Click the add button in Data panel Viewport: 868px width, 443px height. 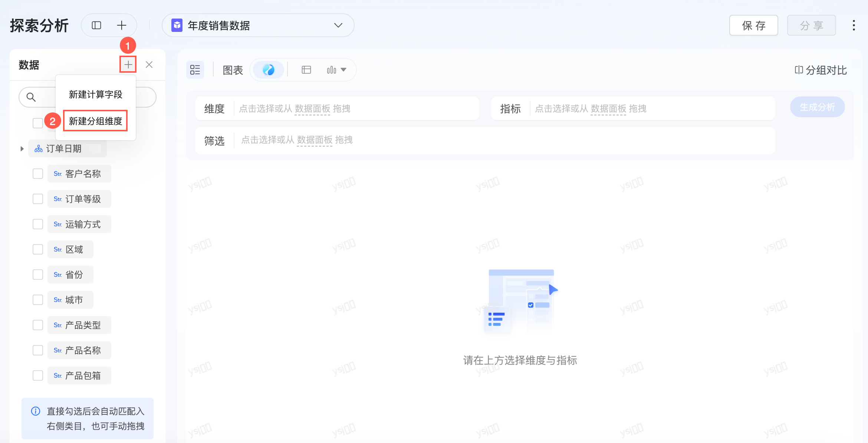128,65
